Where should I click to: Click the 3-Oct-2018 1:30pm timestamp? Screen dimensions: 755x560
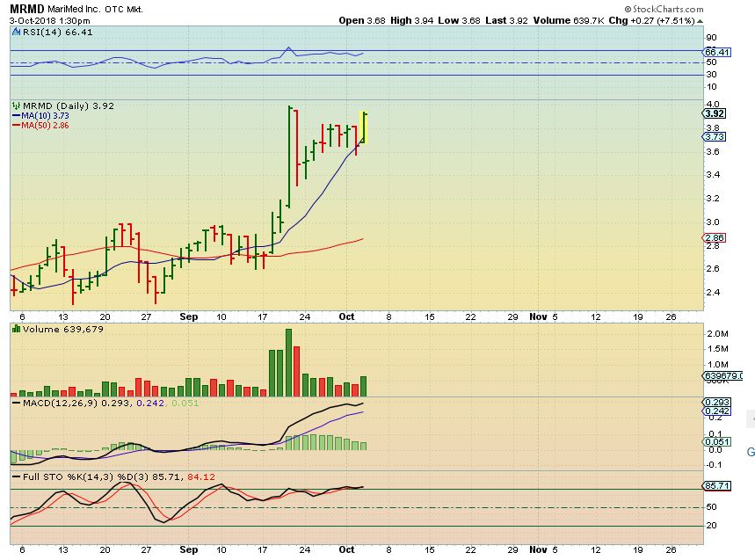click(x=49, y=21)
